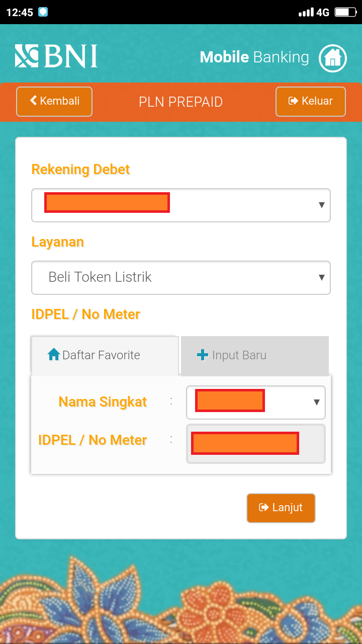Tap the house icon on Daftar Favorite tab
Viewport: 362px width, 644px height.
[53, 354]
